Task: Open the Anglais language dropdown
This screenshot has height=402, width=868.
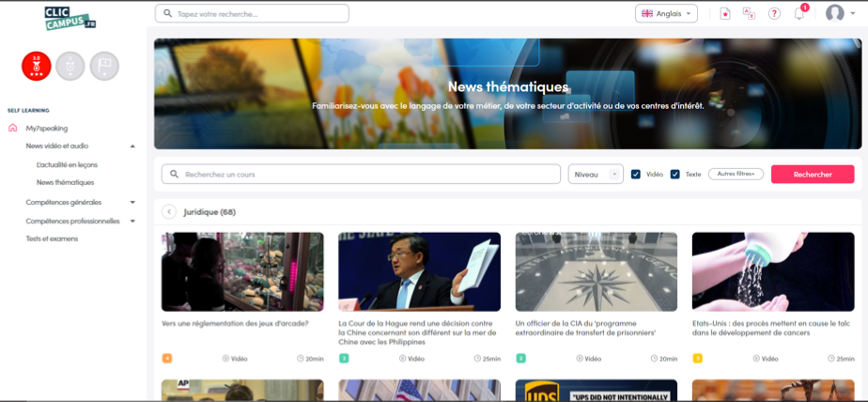Action: [x=666, y=13]
